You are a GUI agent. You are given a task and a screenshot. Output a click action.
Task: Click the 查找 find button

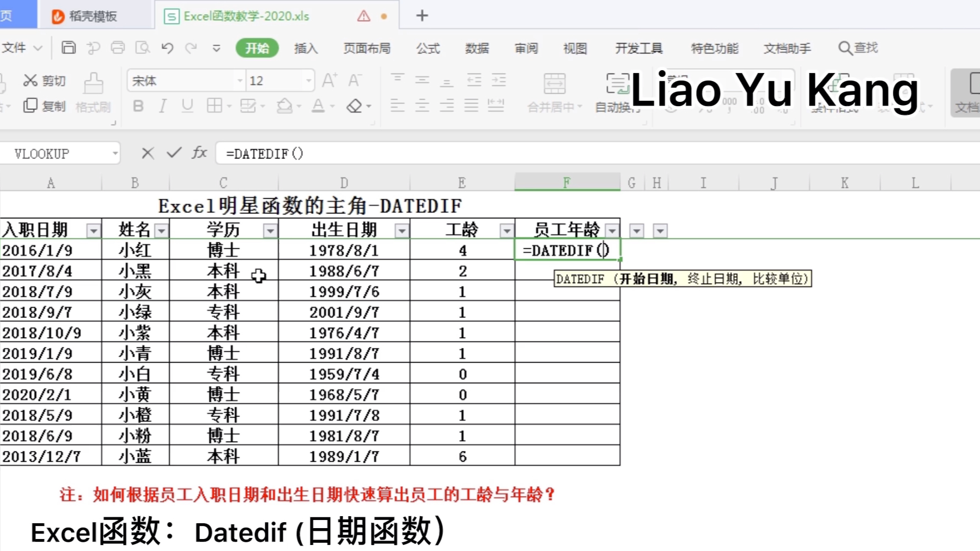(857, 48)
